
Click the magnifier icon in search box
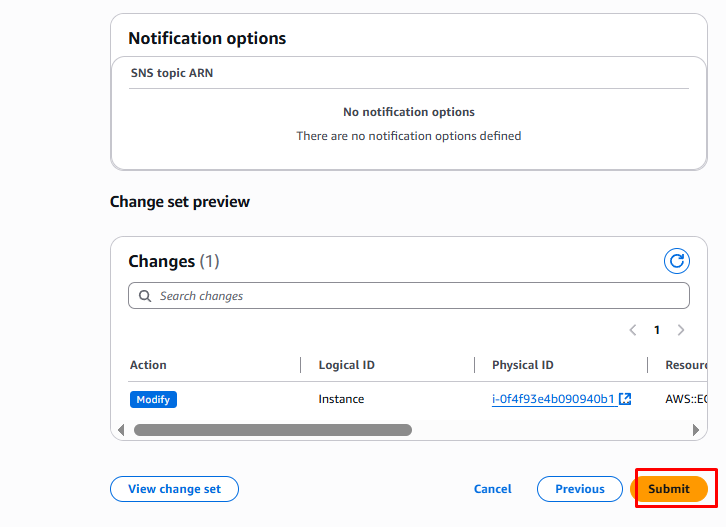tap(146, 296)
